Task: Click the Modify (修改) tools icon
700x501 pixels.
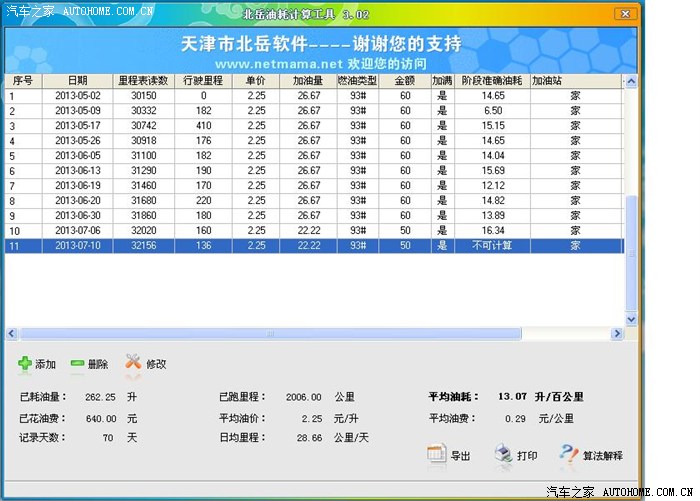Action: pos(133,364)
